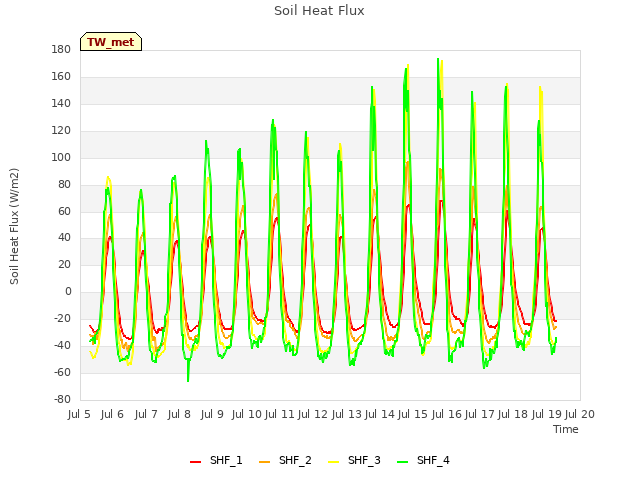Image resolution: width=640 pixels, height=480 pixels.
Task: Click the 80 y-axis tick label
Action: (64, 184)
